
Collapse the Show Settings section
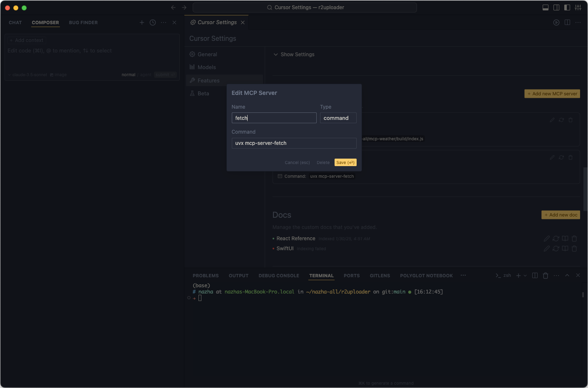click(294, 55)
